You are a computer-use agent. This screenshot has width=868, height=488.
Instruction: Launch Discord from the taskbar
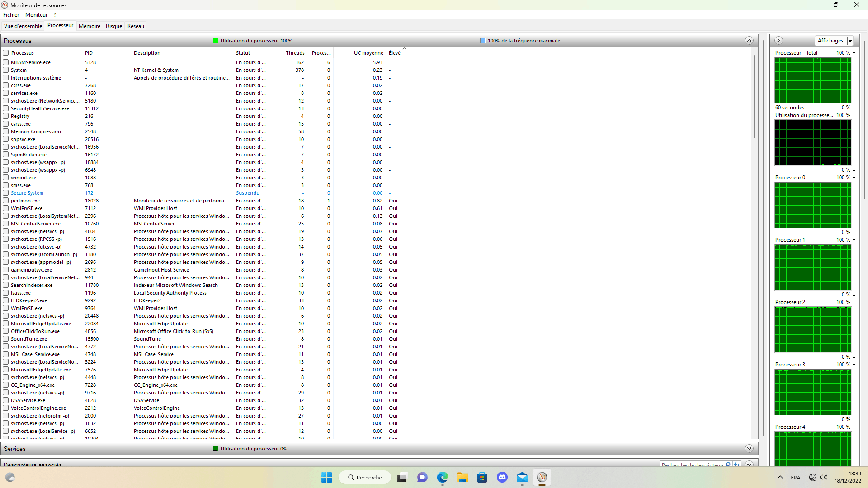click(502, 477)
